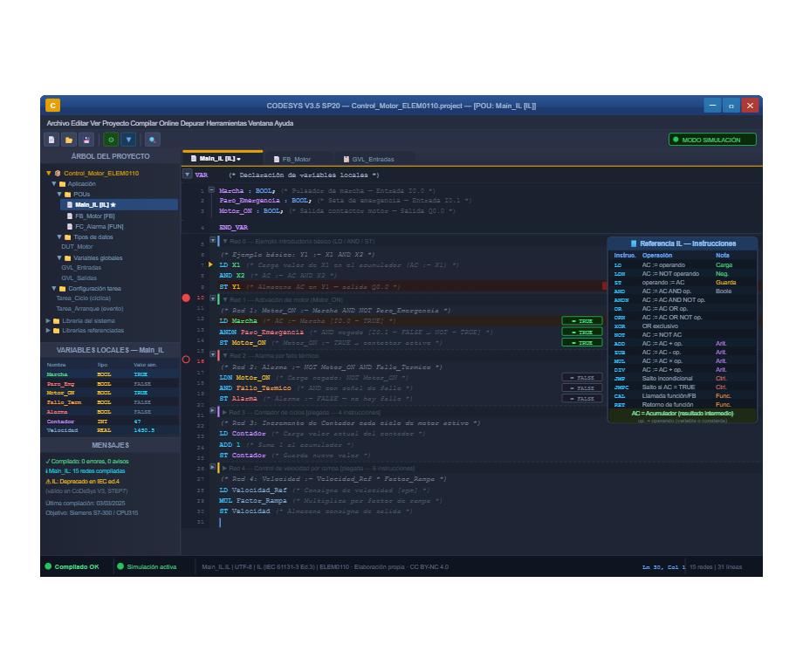
Task: Toggle the MODO SIMULACIÓN indicator button
Action: pyautogui.click(x=712, y=140)
